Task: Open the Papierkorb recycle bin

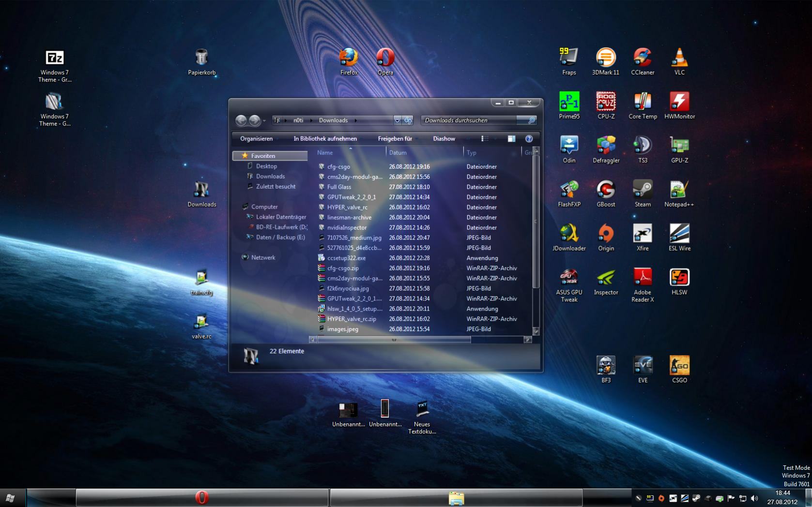Action: [201, 61]
